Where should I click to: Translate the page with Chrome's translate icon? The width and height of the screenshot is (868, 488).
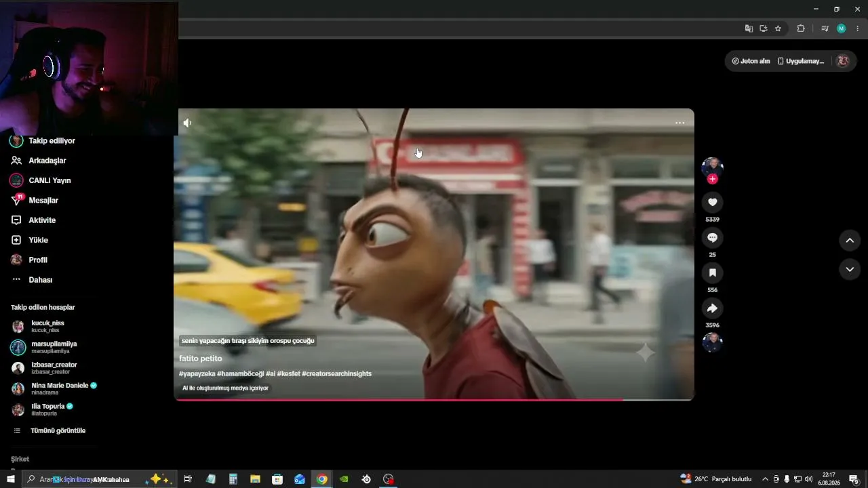click(x=749, y=28)
